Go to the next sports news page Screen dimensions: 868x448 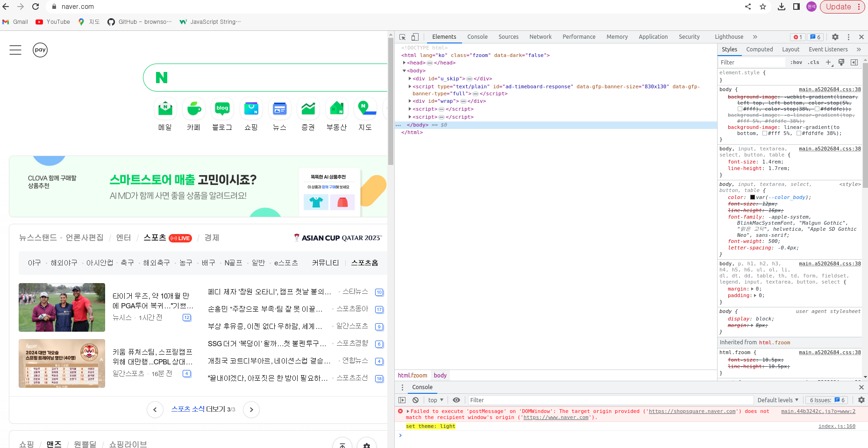click(251, 410)
